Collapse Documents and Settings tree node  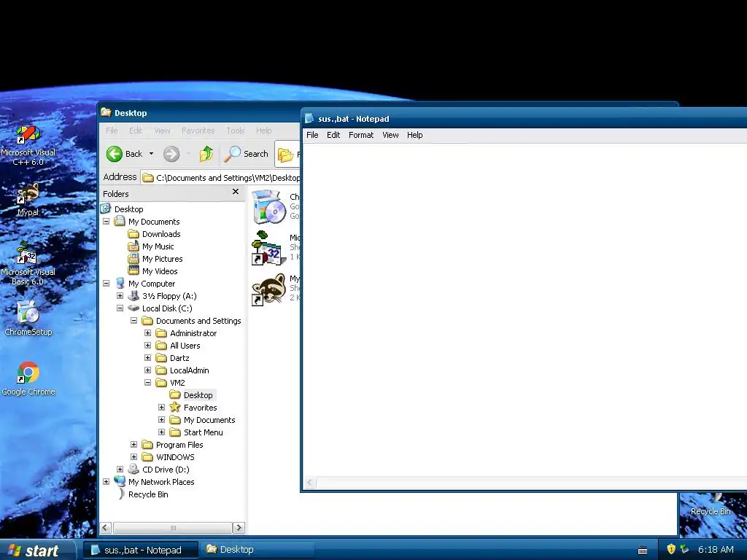click(134, 321)
